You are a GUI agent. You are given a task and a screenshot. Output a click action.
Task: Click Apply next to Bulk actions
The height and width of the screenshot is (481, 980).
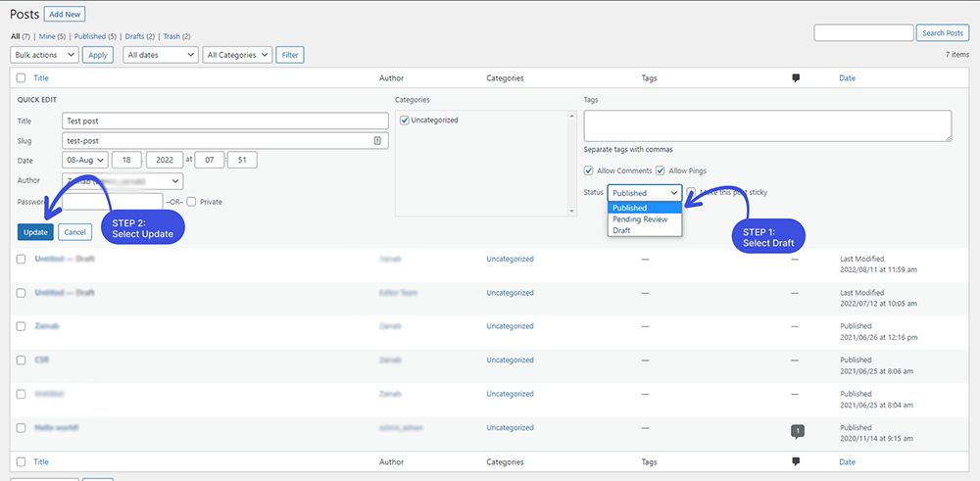pyautogui.click(x=97, y=55)
